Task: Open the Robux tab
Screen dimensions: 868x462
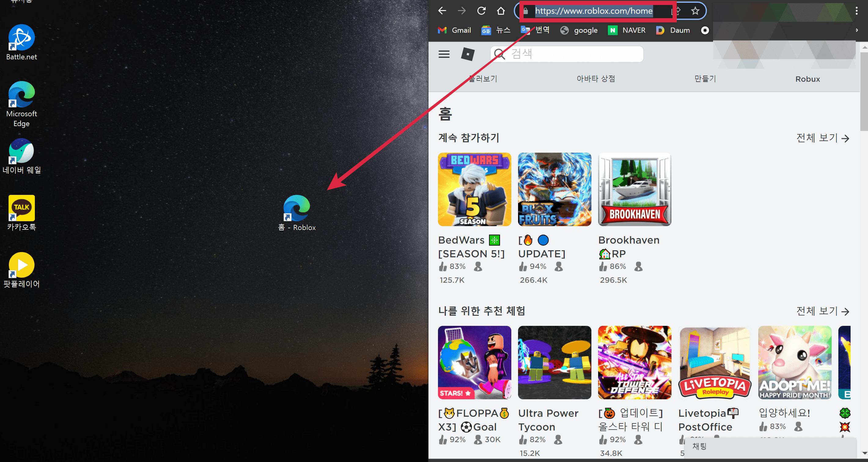Action: click(x=808, y=79)
